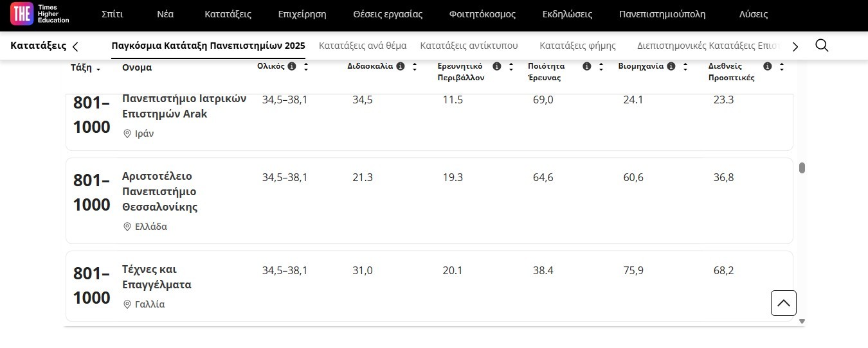Screen dimensions: 868x348
Task: Open Τέχνες και Επαγγέλματα university link
Action: 156,277
